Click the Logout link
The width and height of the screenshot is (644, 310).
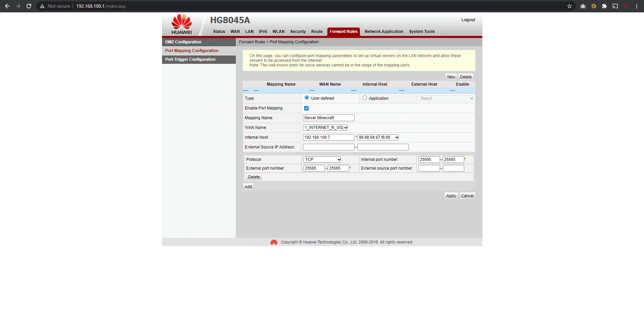[468, 20]
